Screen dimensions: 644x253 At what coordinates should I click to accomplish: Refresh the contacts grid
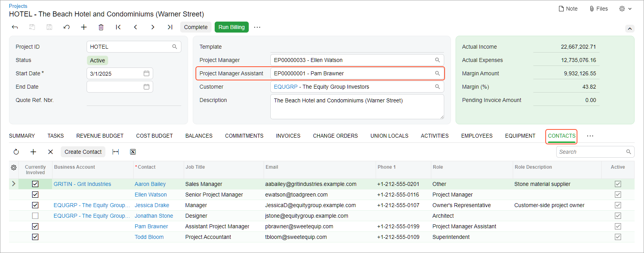16,152
